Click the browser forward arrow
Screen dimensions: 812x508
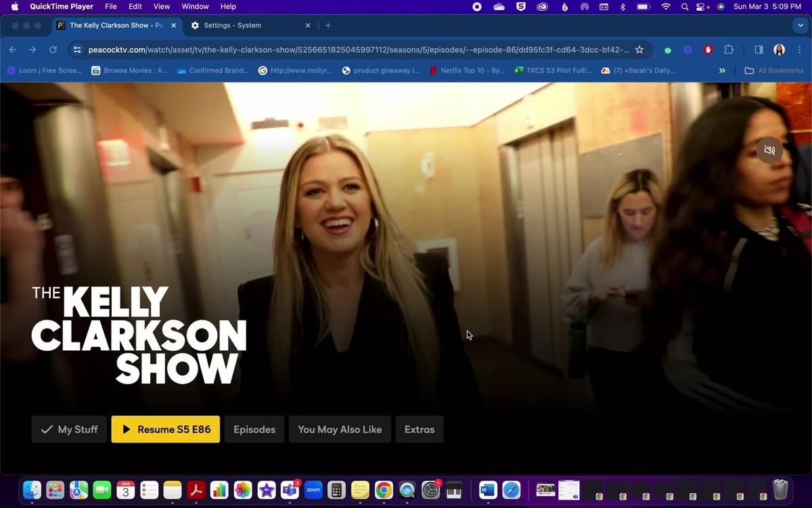[32, 49]
